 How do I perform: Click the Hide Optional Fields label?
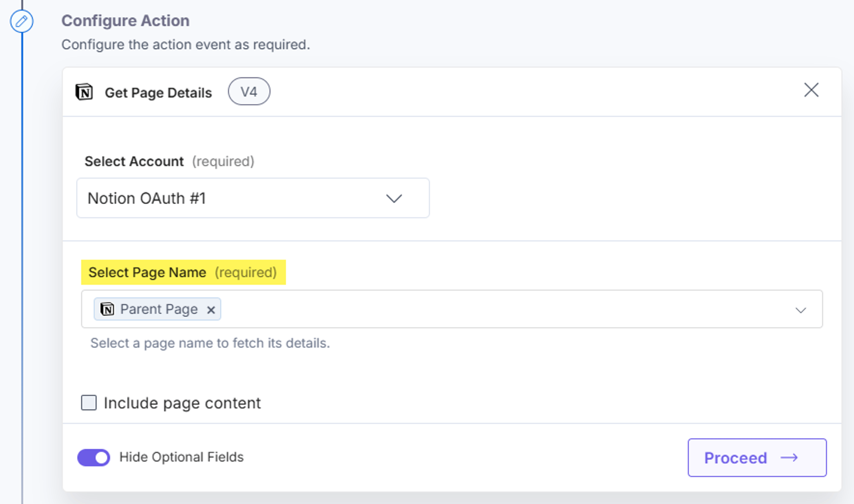tap(182, 457)
